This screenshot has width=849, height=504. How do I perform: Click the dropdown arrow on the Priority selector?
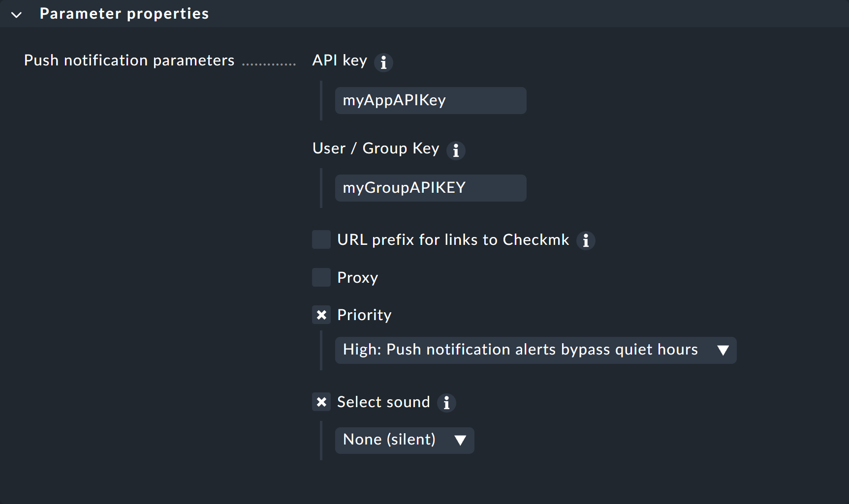pos(723,350)
